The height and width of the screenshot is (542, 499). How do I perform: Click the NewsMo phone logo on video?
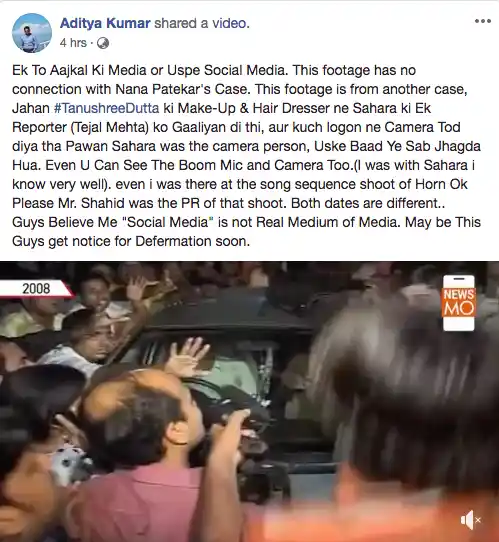[x=459, y=303]
